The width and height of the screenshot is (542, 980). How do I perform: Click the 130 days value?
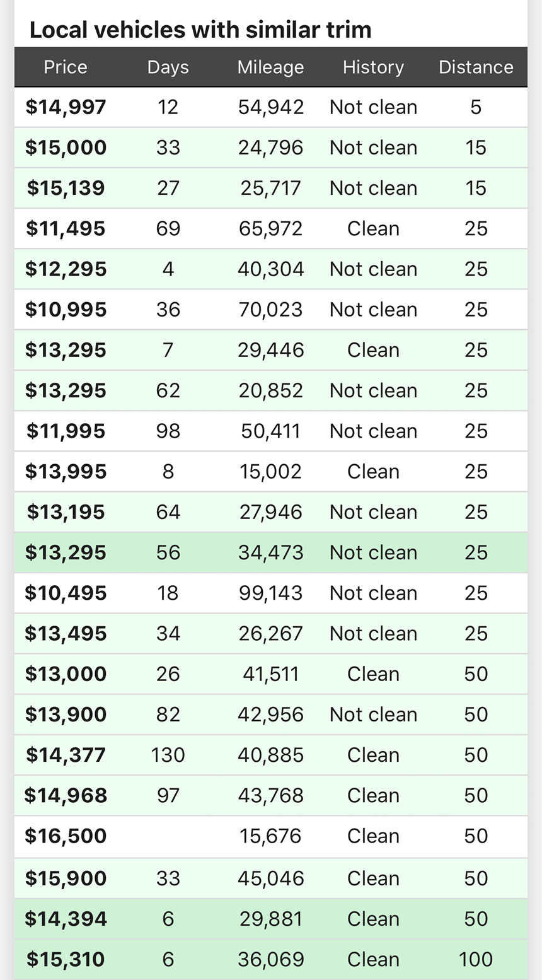tap(168, 755)
